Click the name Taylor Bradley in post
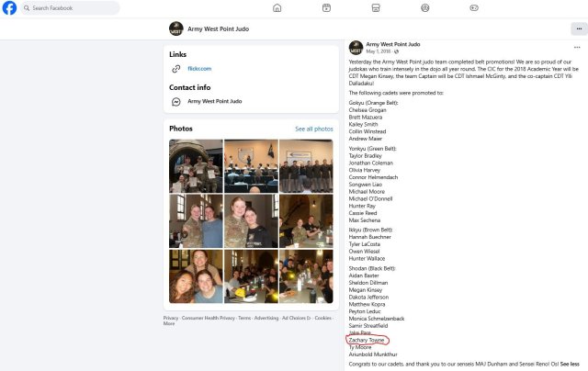 [366, 155]
